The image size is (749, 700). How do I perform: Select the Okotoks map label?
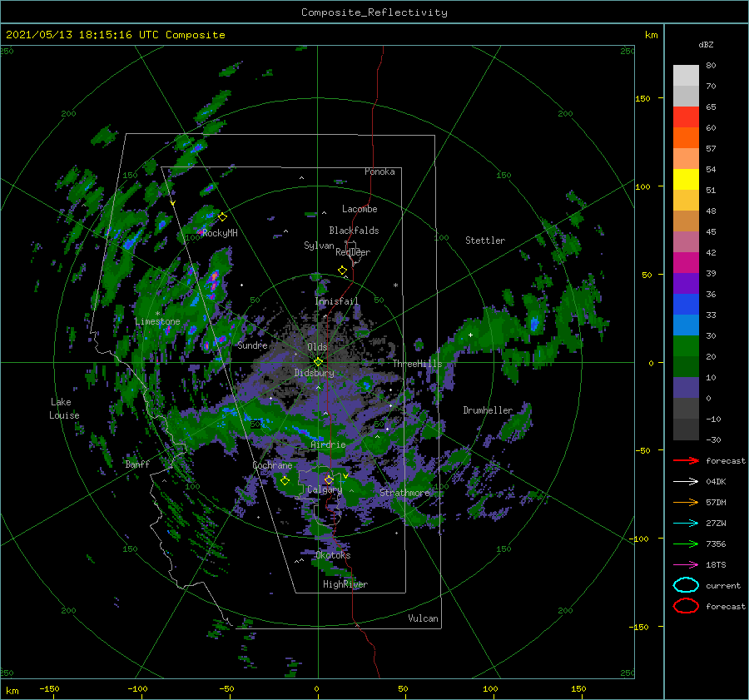[x=333, y=555]
